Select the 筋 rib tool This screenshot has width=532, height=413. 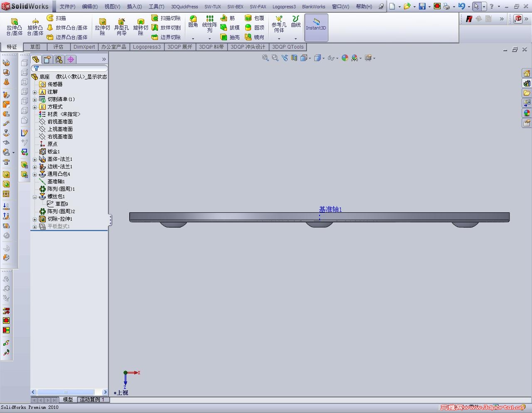click(x=228, y=18)
